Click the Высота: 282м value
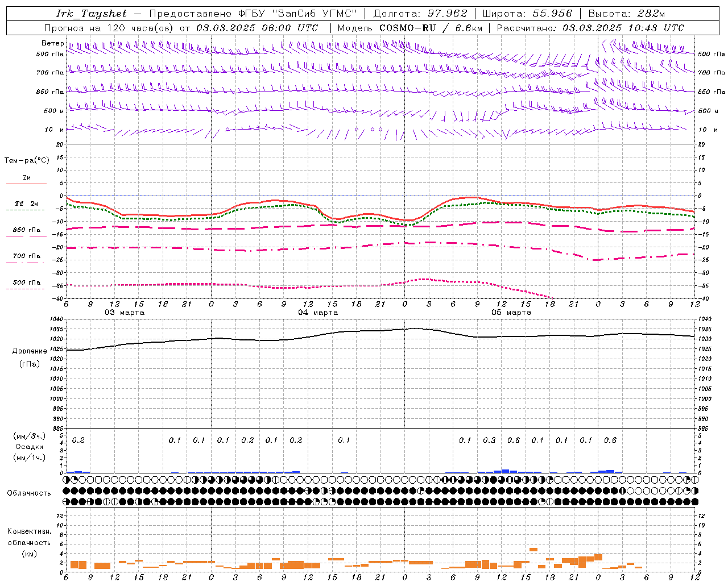 (627, 14)
